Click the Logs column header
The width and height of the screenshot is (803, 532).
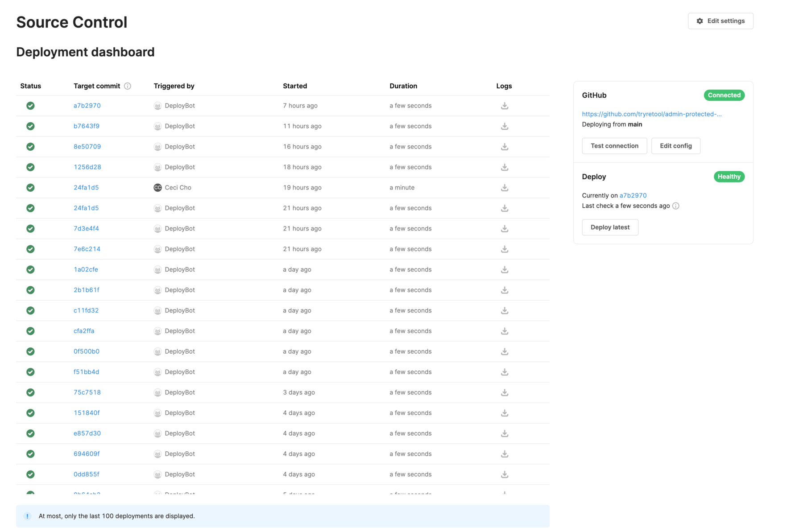coord(504,86)
